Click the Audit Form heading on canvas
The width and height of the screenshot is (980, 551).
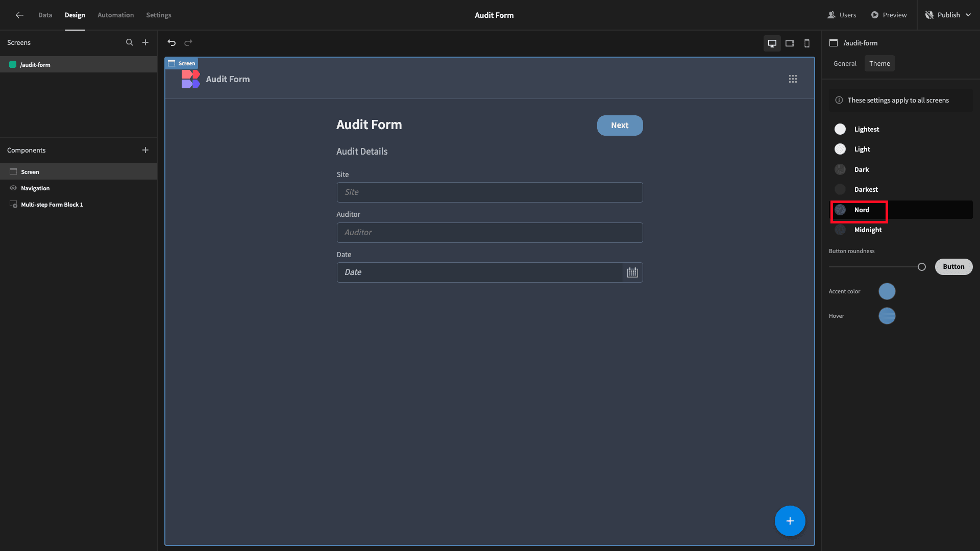(369, 125)
